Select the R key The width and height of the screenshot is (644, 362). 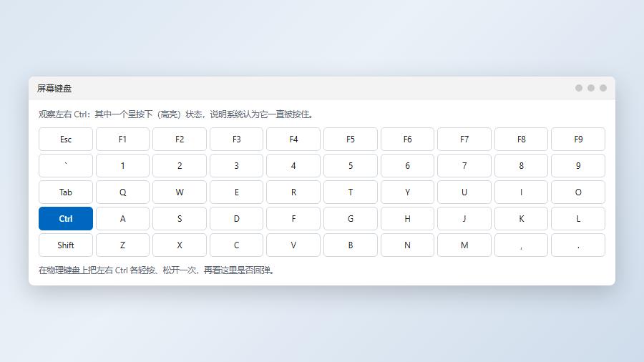293,192
